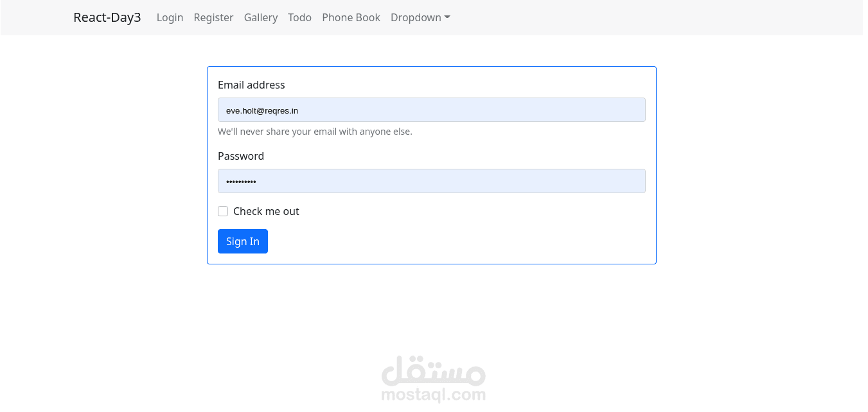The height and width of the screenshot is (412, 868).
Task: Click into the Password field
Action: pos(431,181)
